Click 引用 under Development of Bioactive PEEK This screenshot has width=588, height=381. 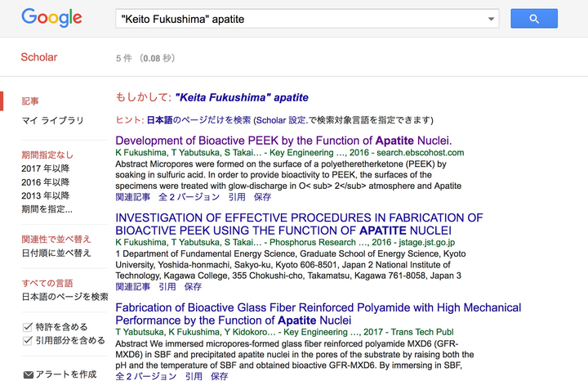tap(237, 197)
